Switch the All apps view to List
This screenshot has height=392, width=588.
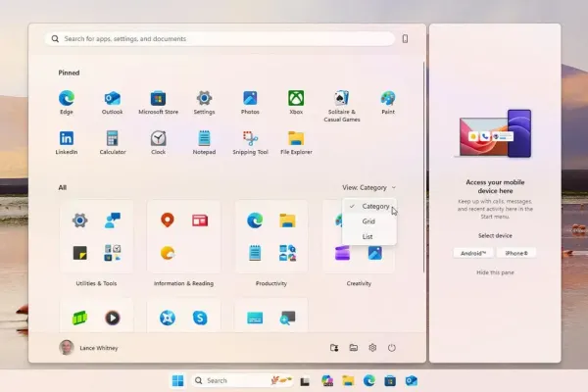tap(369, 237)
